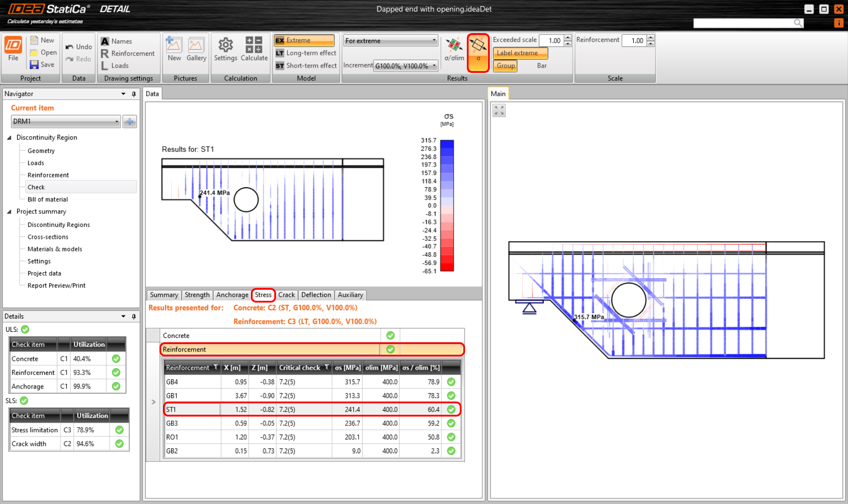Switch model results to Long-term effect
Screen dimensions: 848x504
pyautogui.click(x=306, y=53)
